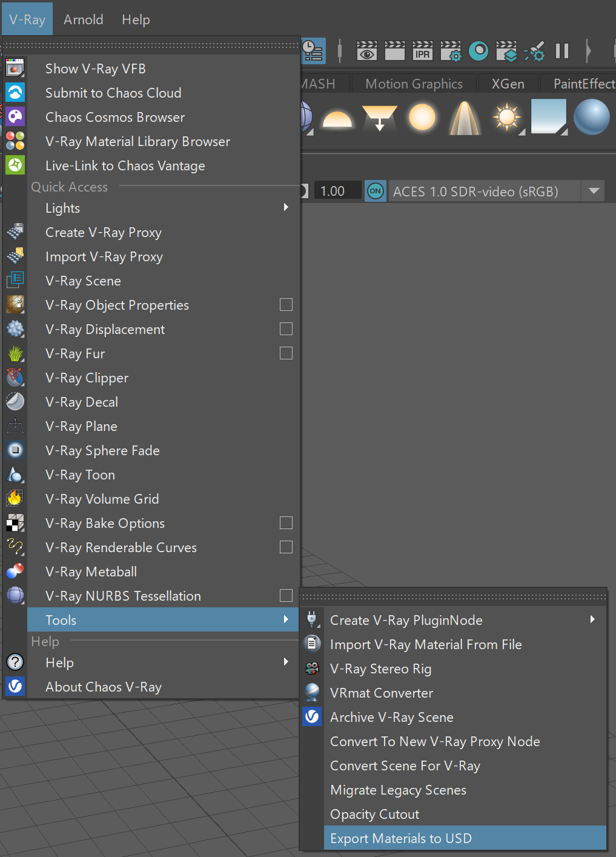Click the V-Ray Bake Options checker icon
Image resolution: width=616 pixels, height=857 pixels.
point(15,522)
